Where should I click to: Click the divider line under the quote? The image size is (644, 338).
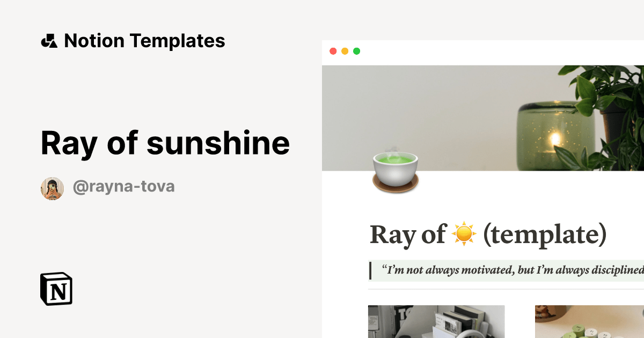click(504, 290)
